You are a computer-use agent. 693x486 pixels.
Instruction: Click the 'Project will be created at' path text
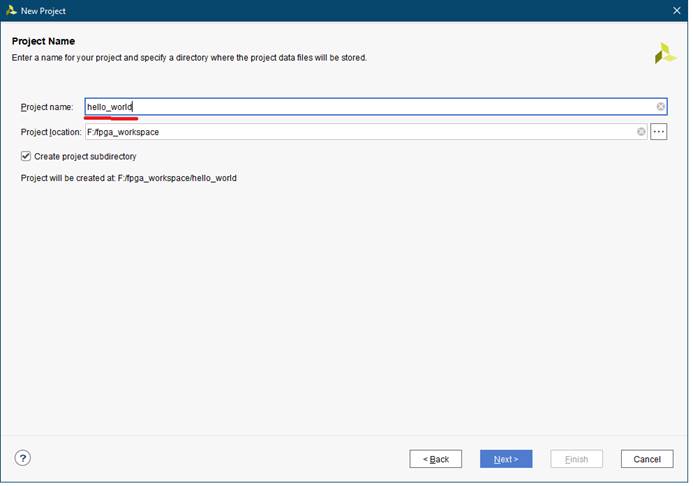tap(128, 179)
